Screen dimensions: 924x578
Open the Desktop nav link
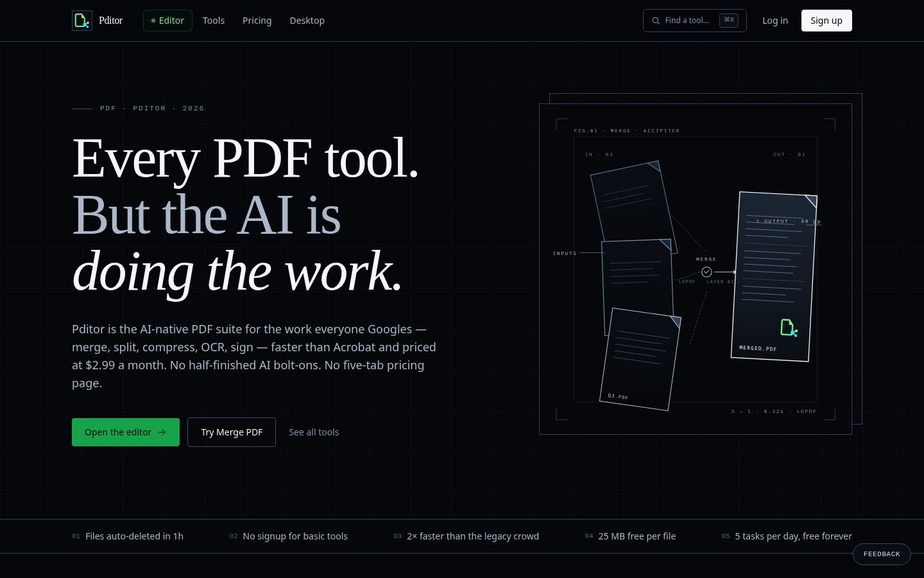tap(307, 21)
